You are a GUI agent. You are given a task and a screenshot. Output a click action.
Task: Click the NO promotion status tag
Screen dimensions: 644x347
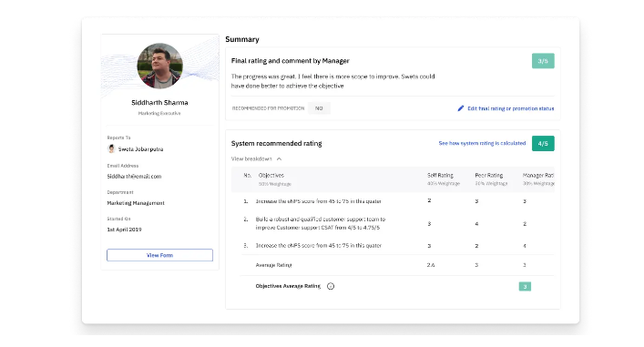click(319, 108)
